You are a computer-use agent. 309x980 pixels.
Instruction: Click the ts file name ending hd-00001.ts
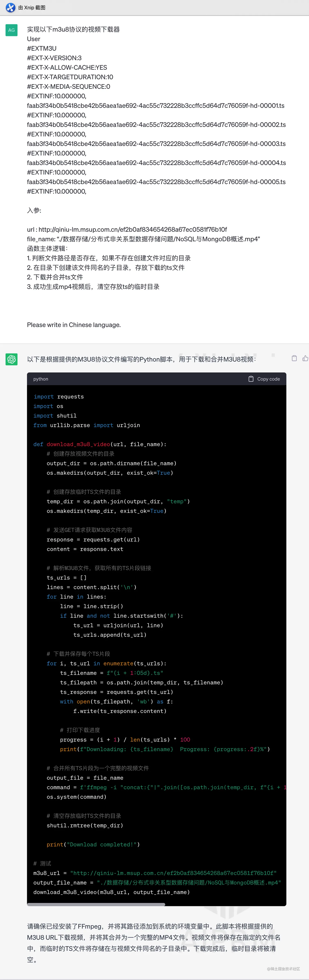(156, 105)
